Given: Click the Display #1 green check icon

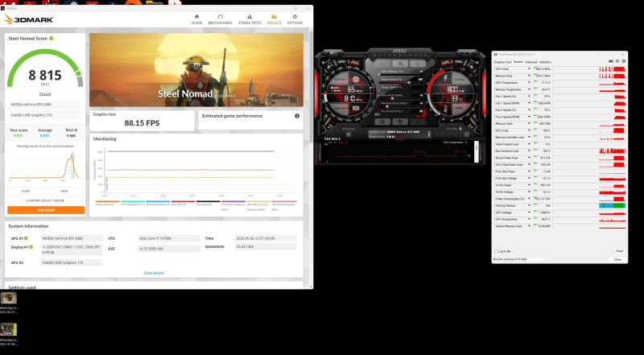Looking at the screenshot, I should coord(31,247).
